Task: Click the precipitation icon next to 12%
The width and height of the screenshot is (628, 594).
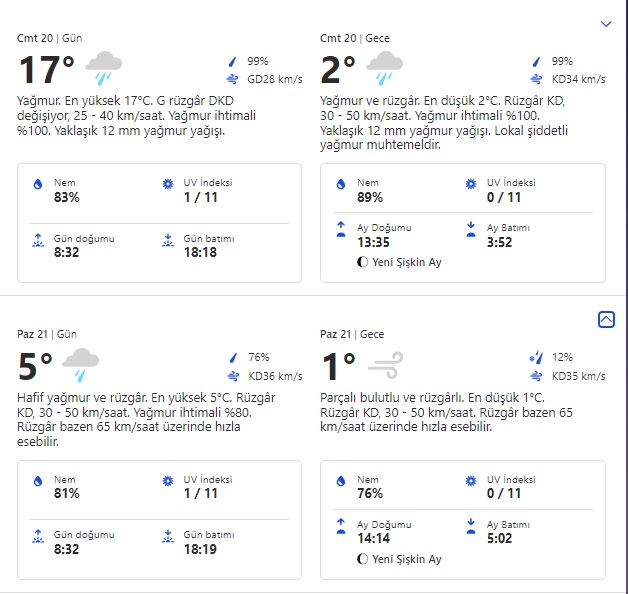Action: coord(534,357)
